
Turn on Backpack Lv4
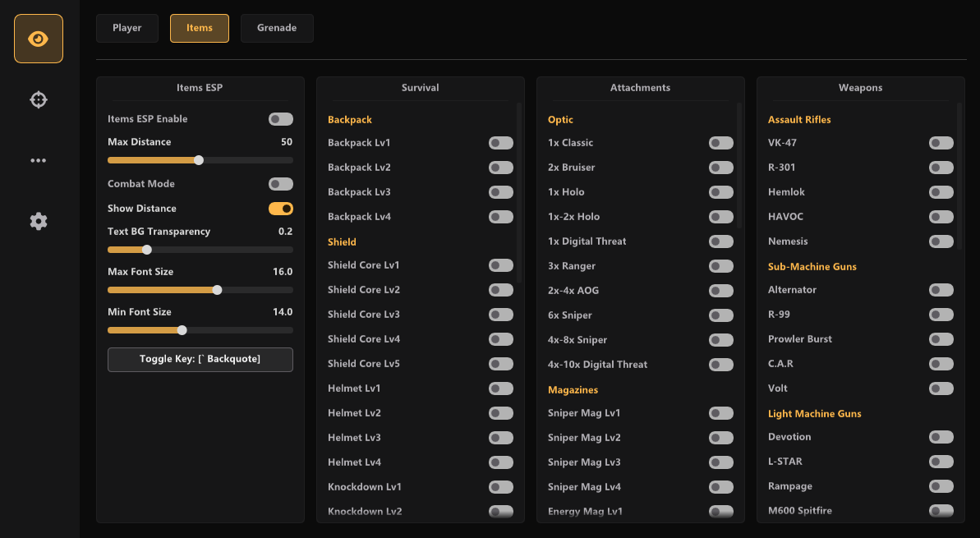pos(500,217)
